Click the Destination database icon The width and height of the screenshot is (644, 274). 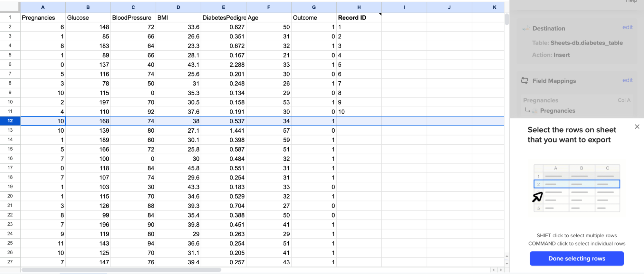tap(526, 28)
